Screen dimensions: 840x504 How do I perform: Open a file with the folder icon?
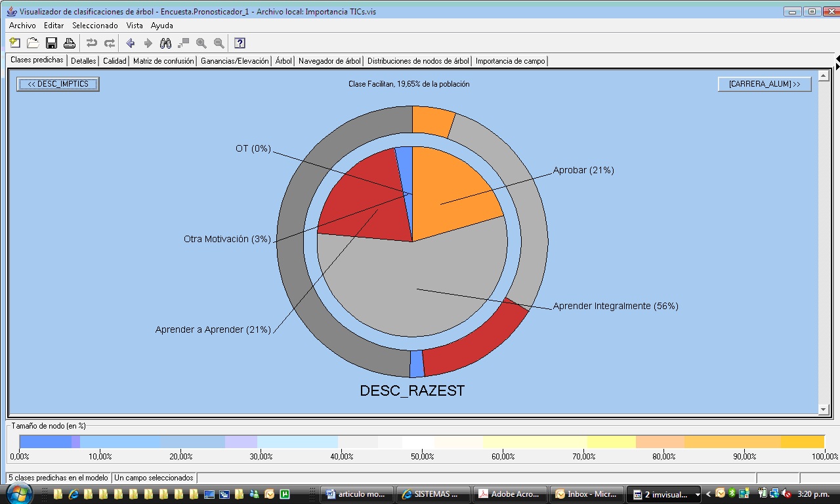click(33, 43)
